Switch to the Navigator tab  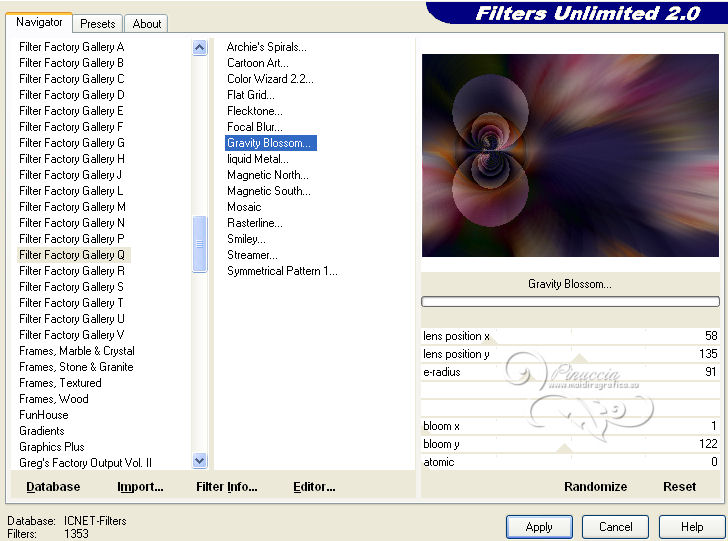[39, 22]
